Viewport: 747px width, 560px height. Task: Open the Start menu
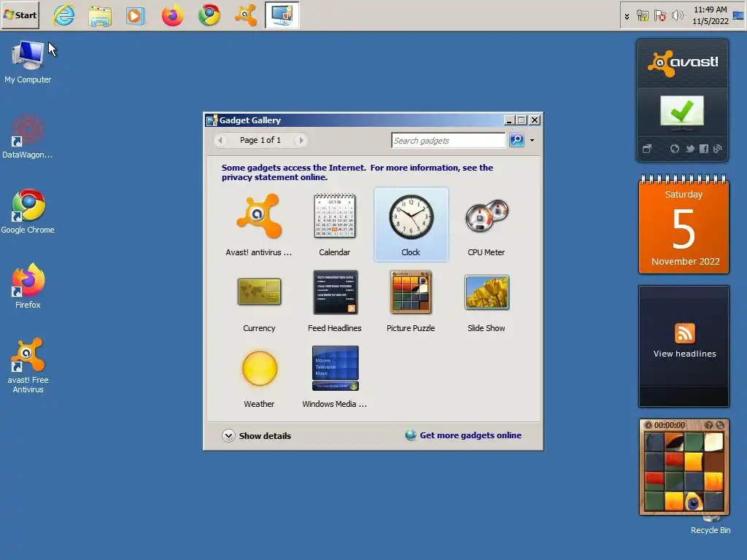(x=20, y=15)
